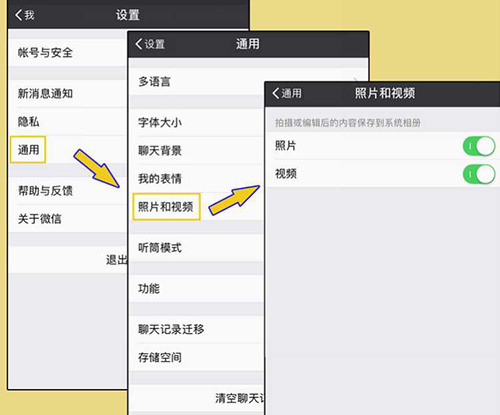Open 听筒模式 setting
Screen dimensions: 500x415
[197, 248]
